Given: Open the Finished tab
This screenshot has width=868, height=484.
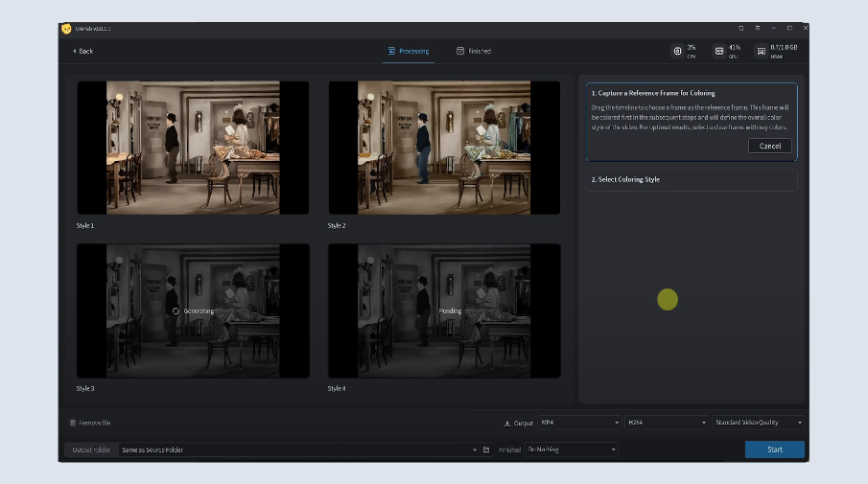Looking at the screenshot, I should [x=474, y=51].
